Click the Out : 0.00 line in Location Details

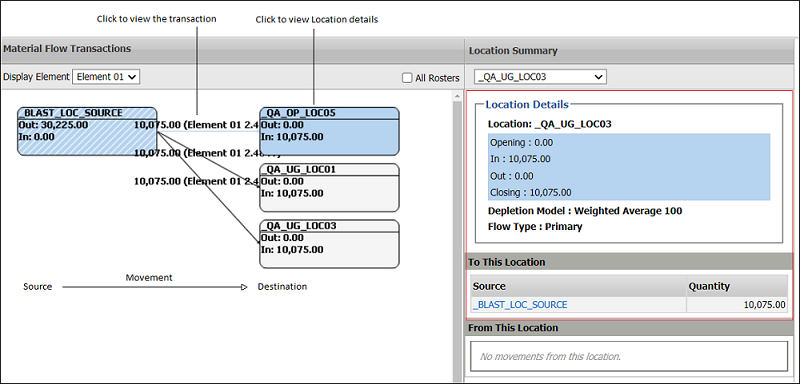511,176
